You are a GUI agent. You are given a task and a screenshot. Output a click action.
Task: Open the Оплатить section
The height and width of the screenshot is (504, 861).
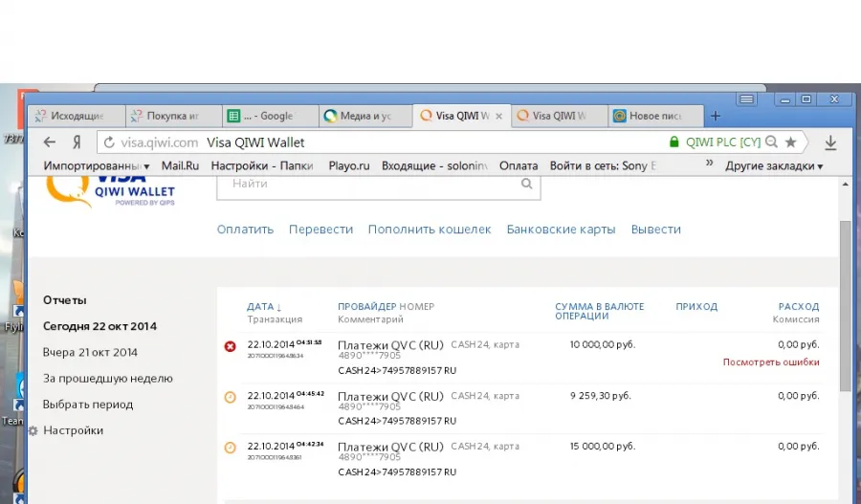tap(245, 230)
